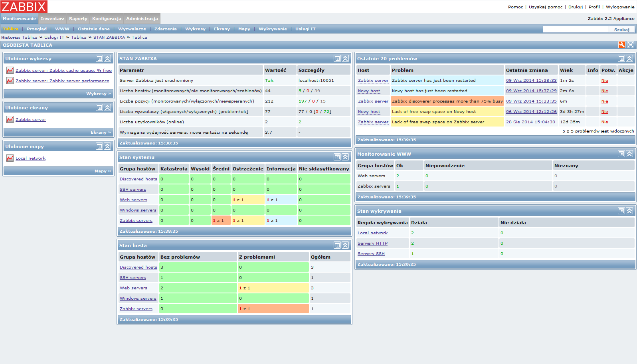637x364 pixels.
Task: Open Serwery SSH discovery rule
Action: [371, 253]
